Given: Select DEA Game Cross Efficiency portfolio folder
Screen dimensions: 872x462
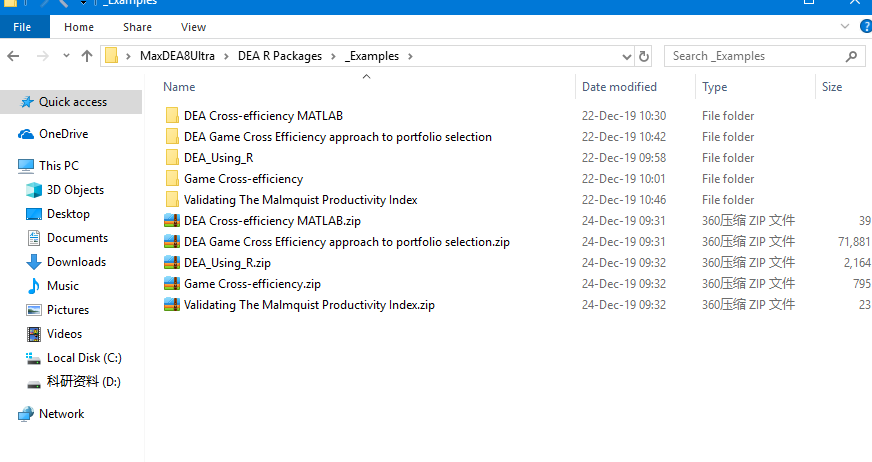Looking at the screenshot, I should pos(338,137).
